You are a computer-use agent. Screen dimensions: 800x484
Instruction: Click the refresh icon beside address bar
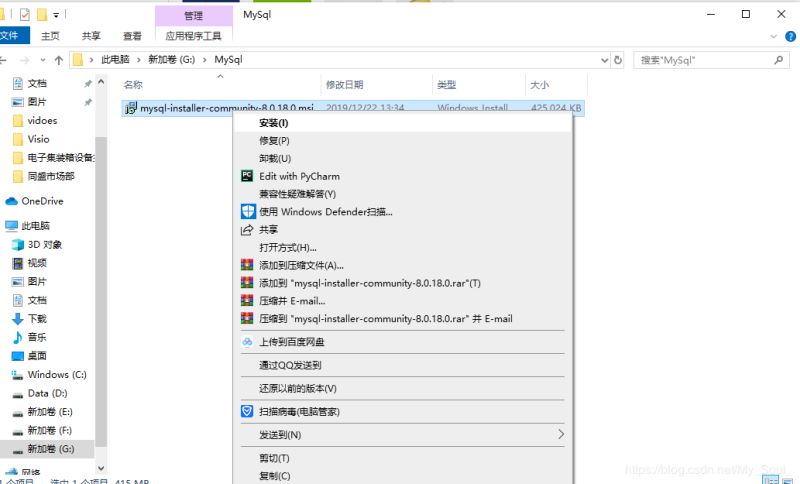(x=618, y=60)
